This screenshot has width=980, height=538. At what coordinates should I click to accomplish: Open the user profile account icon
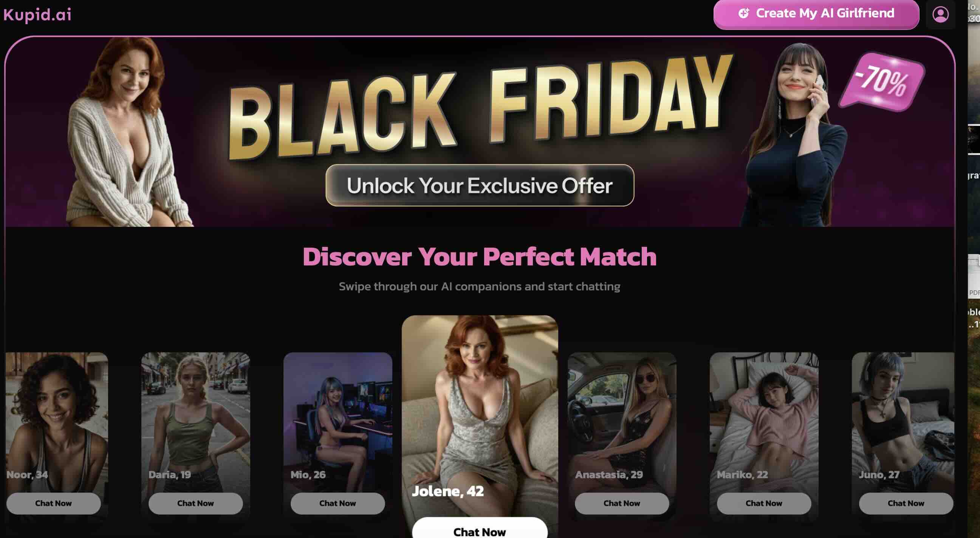click(x=940, y=14)
